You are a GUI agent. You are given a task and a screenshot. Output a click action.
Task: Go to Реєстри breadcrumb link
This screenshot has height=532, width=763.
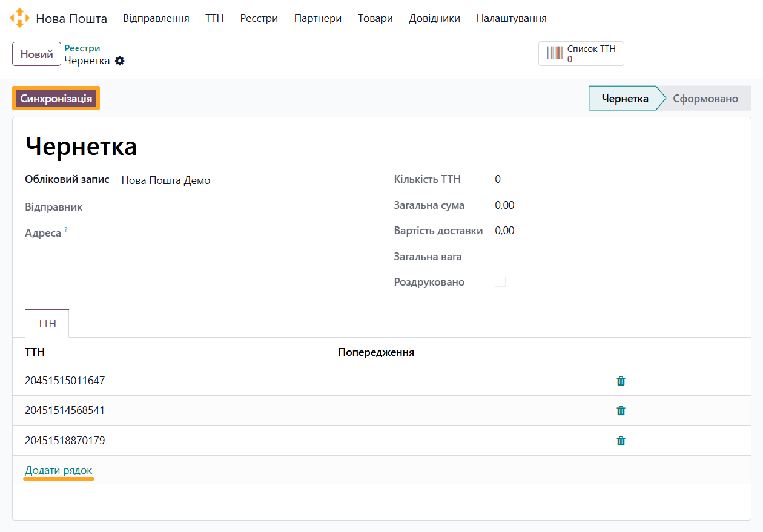(82, 48)
